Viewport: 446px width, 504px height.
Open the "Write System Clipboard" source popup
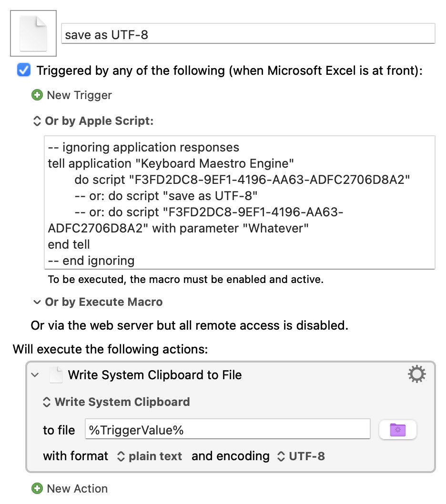tap(117, 402)
